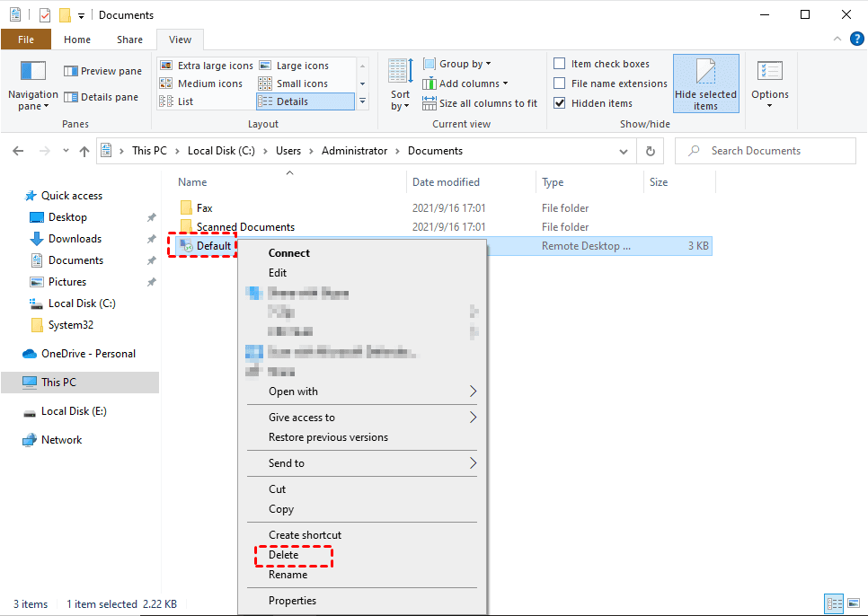Switch layout to Medium icons
This screenshot has height=616, width=868.
[201, 84]
